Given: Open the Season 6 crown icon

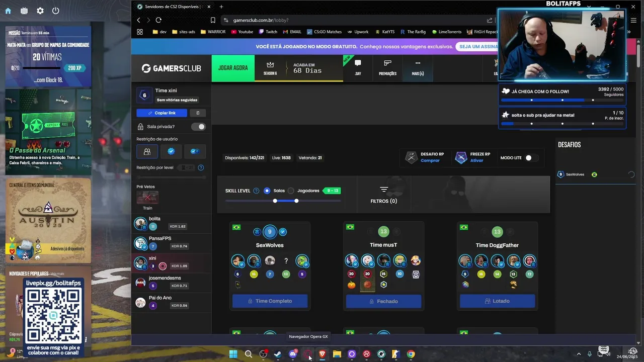Looking at the screenshot, I should pos(270,64).
